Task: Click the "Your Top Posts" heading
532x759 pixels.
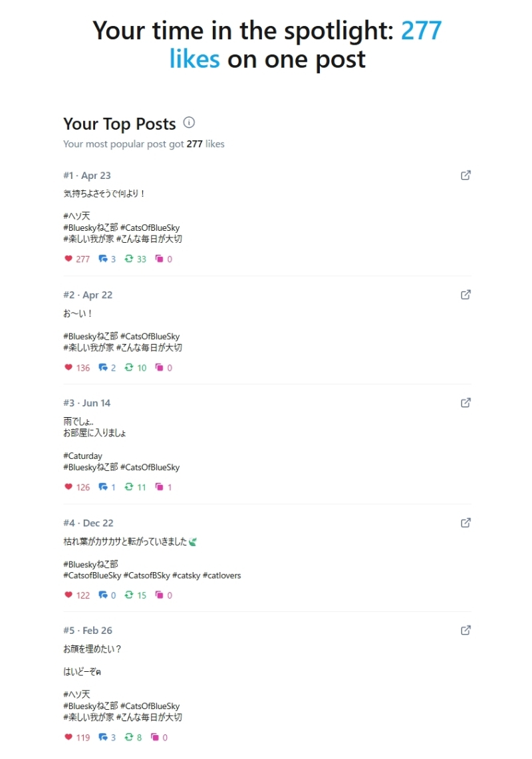Action: [120, 124]
